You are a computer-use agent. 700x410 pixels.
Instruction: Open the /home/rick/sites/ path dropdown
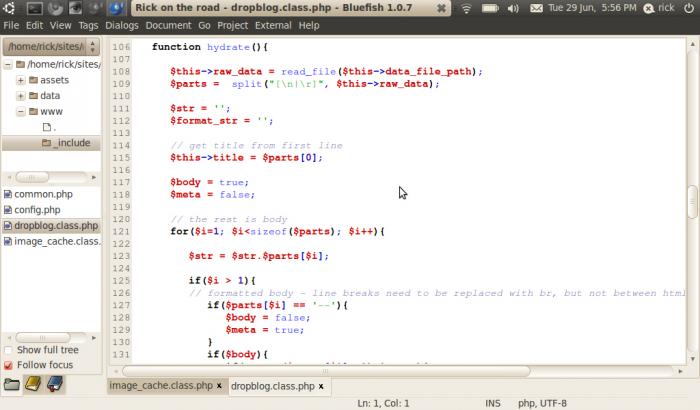click(x=51, y=46)
